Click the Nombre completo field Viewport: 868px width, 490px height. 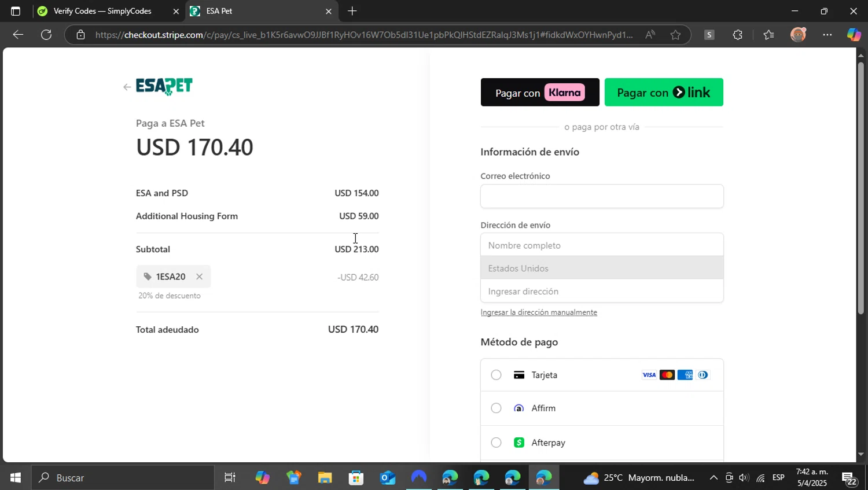coord(602,245)
